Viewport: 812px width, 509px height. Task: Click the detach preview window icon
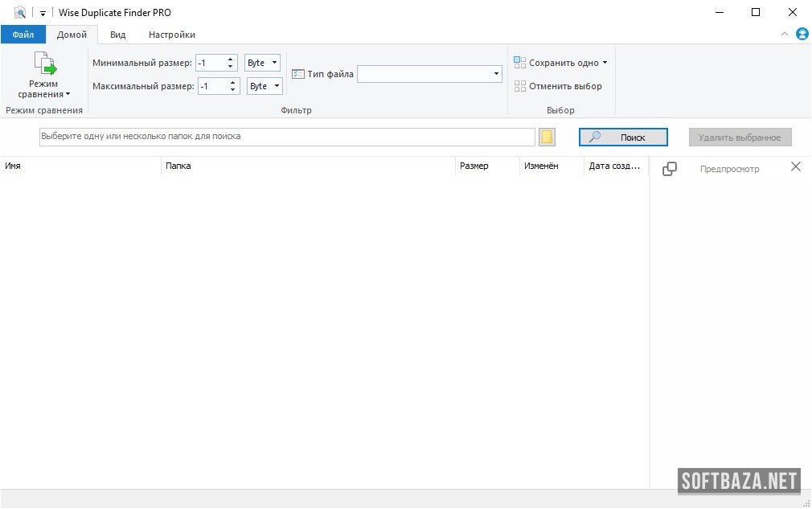point(669,169)
